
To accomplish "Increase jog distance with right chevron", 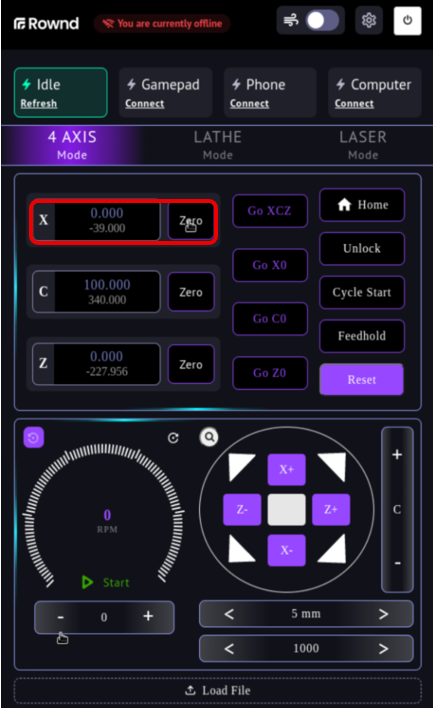I will (383, 614).
